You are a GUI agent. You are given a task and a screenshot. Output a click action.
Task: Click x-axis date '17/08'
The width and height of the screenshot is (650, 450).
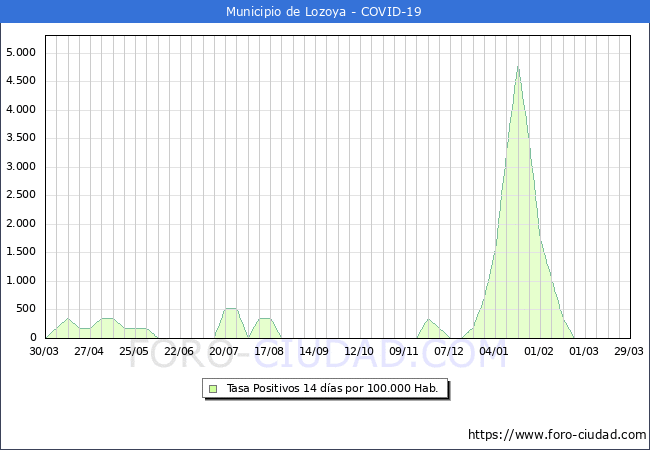[269, 351]
